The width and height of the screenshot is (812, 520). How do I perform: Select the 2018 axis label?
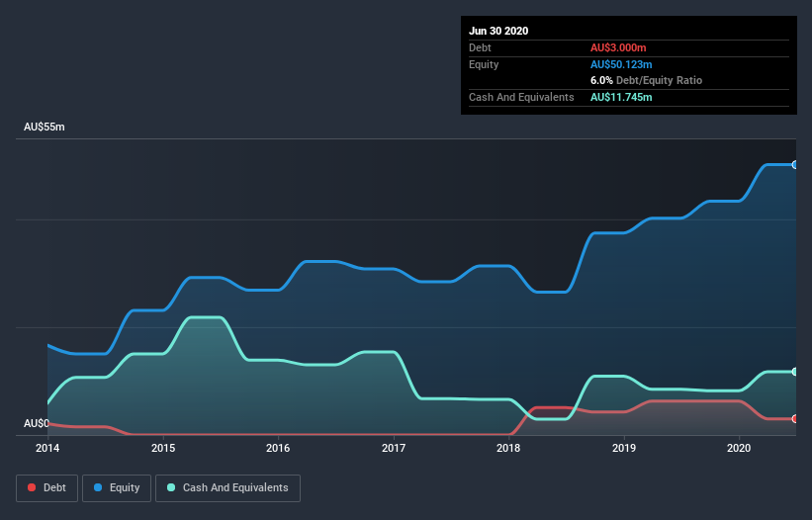tap(508, 448)
